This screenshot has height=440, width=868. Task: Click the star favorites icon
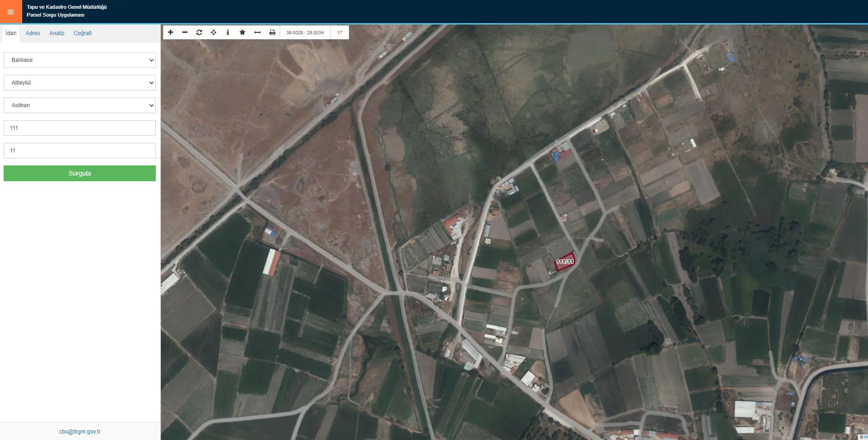point(242,32)
